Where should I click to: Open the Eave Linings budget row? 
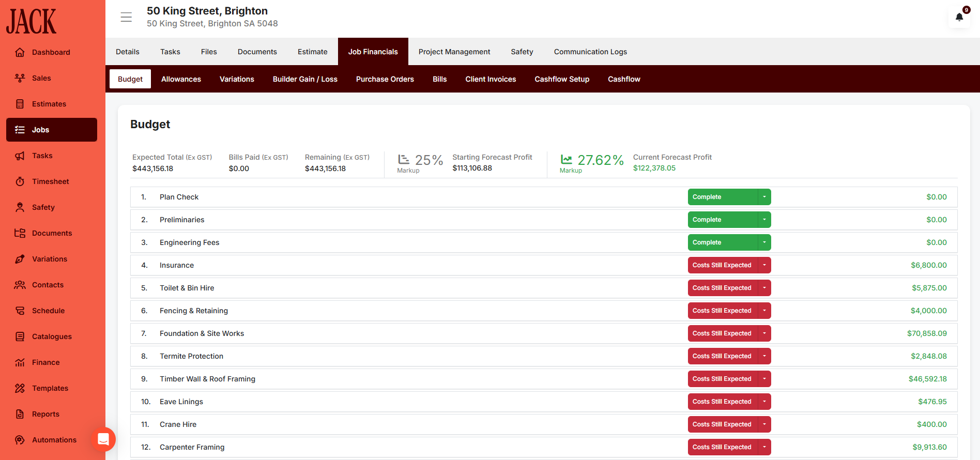(x=544, y=402)
